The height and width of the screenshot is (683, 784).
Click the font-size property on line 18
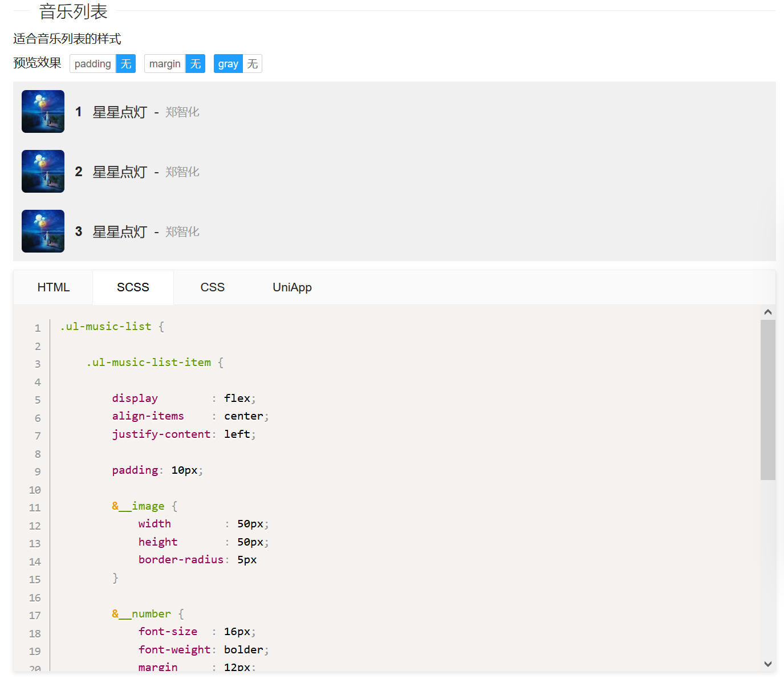click(168, 632)
